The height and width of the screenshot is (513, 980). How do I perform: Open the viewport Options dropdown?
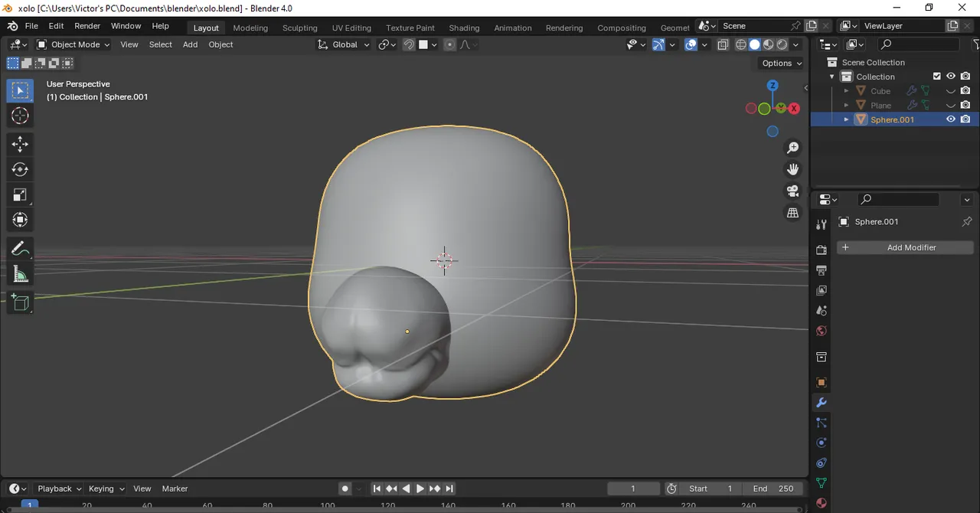coord(782,63)
